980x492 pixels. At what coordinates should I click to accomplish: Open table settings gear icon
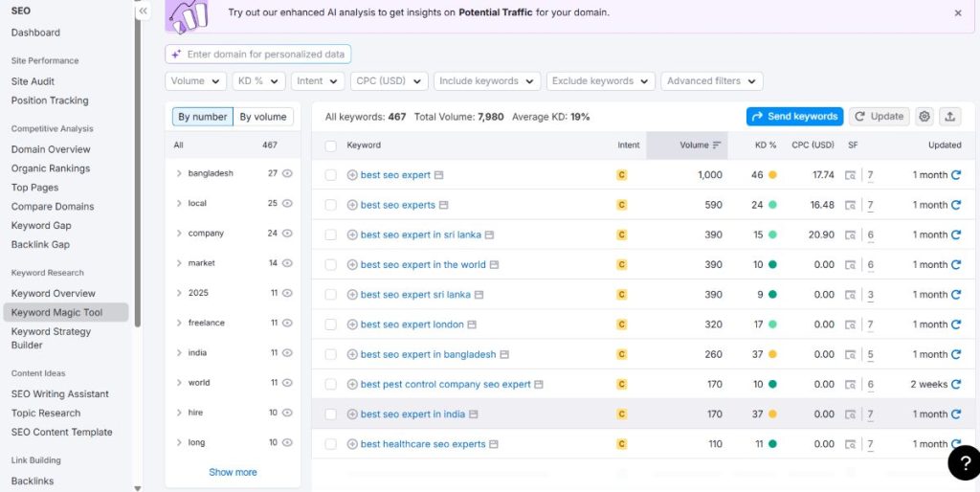click(x=924, y=116)
